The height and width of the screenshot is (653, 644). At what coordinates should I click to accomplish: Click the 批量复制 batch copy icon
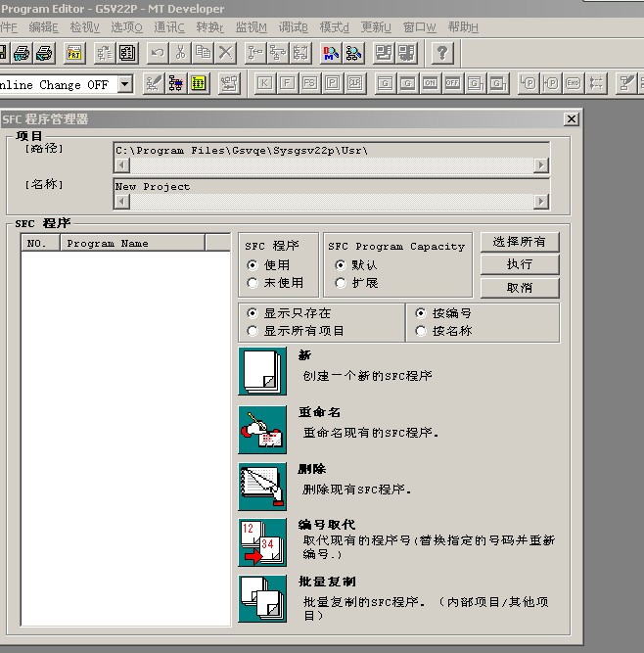[262, 598]
